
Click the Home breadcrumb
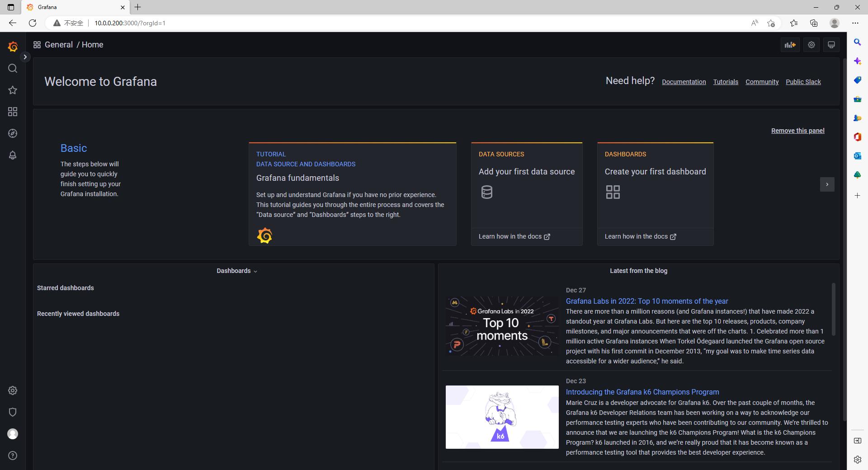(x=93, y=45)
